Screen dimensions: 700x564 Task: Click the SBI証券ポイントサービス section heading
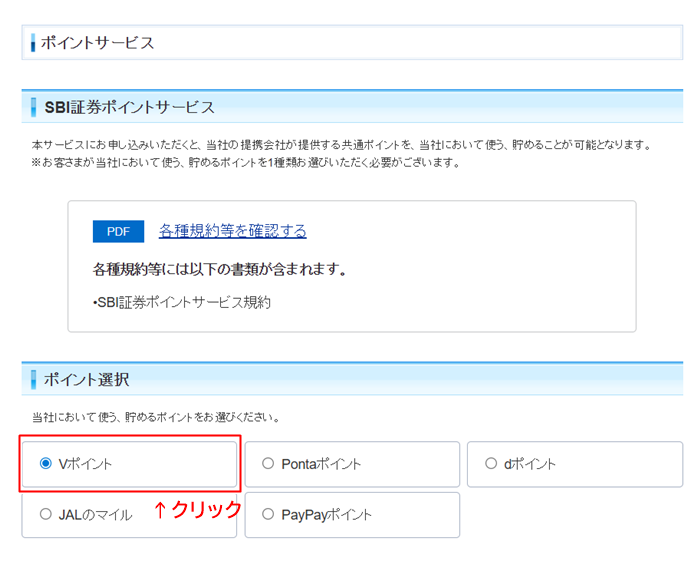[129, 107]
